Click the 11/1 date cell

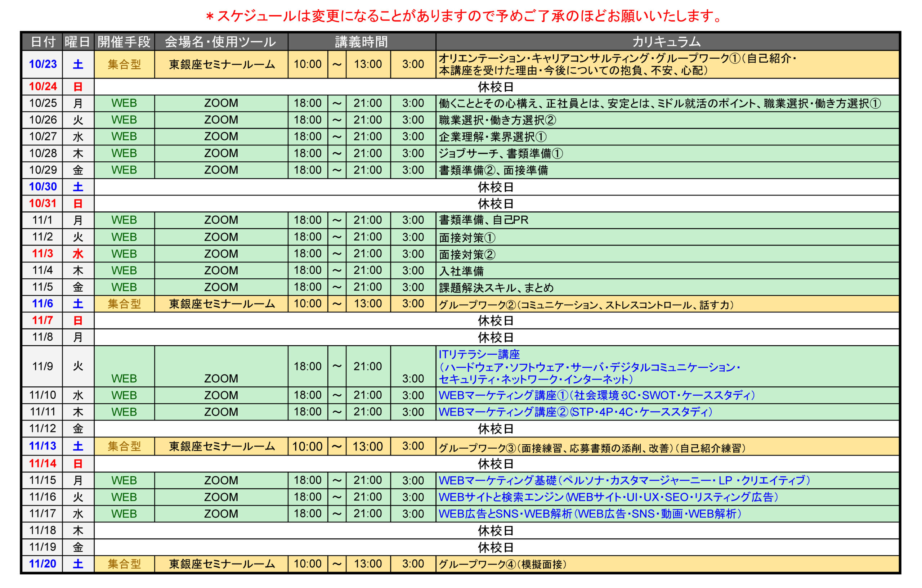coord(42,220)
